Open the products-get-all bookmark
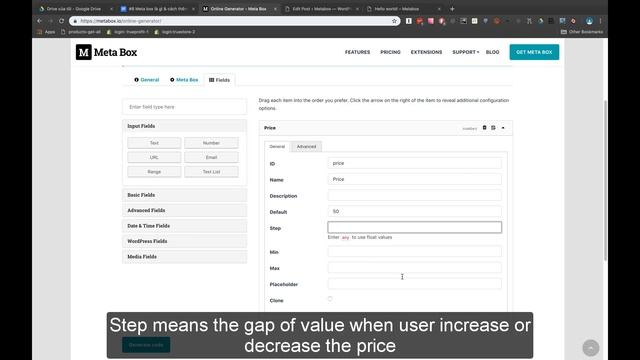The image size is (640, 360). pyautogui.click(x=81, y=32)
